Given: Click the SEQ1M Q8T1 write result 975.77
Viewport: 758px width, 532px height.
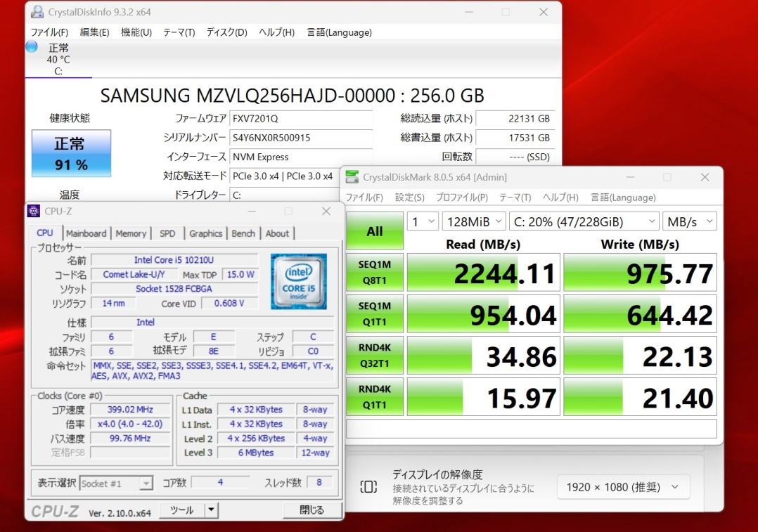Looking at the screenshot, I should click(640, 273).
